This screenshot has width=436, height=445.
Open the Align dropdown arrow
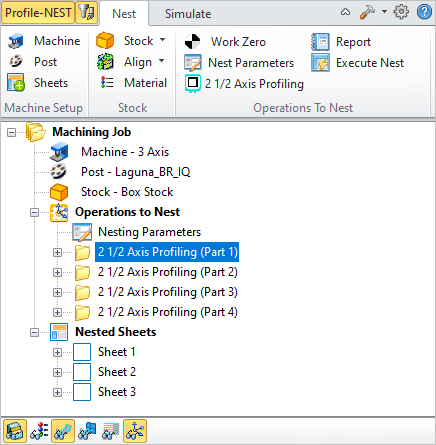coord(161,61)
